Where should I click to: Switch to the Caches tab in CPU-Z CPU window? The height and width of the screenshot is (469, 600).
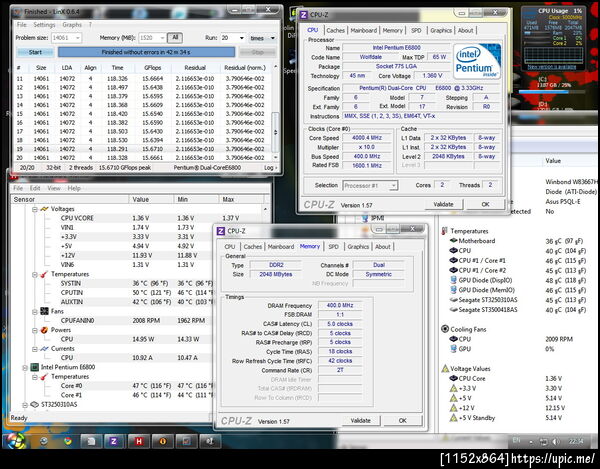[336, 31]
